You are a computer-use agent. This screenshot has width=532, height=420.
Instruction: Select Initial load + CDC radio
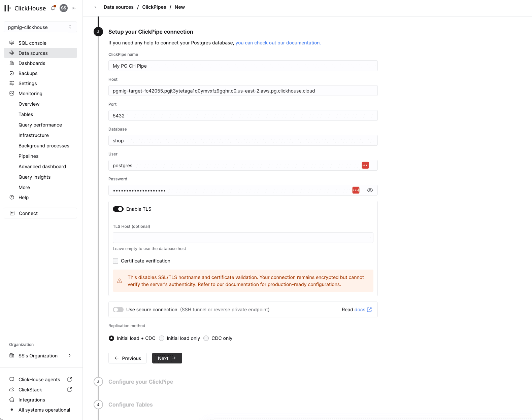coord(111,338)
